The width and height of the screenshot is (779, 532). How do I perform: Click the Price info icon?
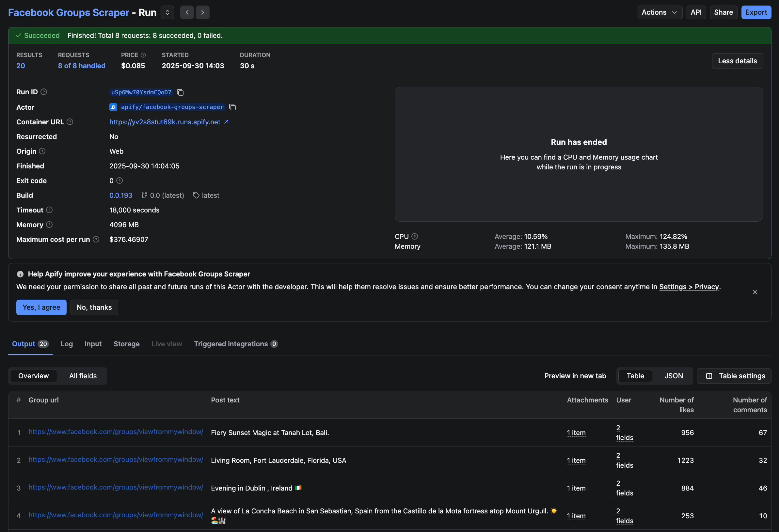pyautogui.click(x=143, y=55)
